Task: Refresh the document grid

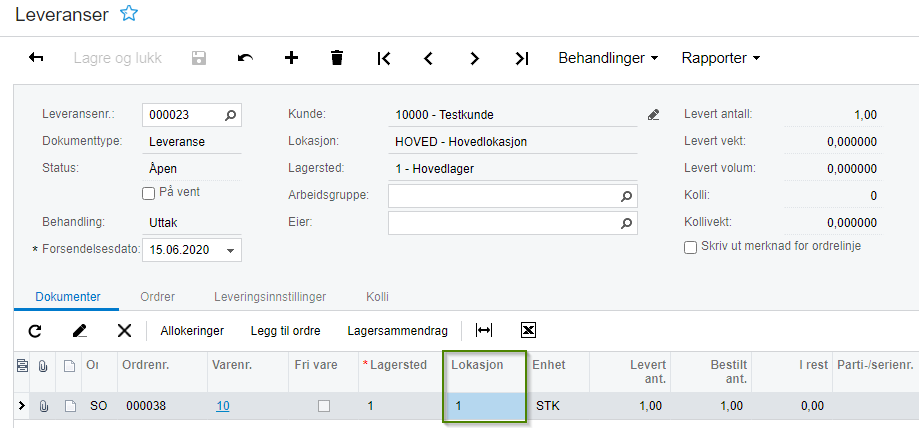Action: click(35, 330)
